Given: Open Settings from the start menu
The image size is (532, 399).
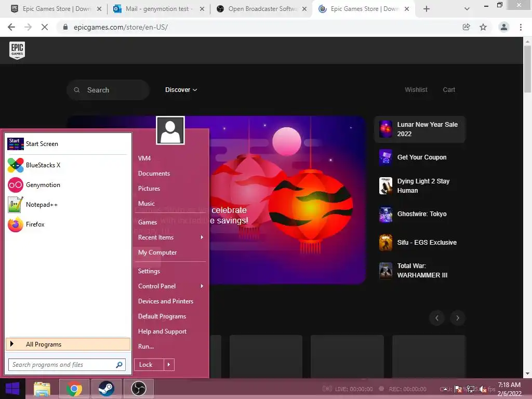Looking at the screenshot, I should pos(149,271).
